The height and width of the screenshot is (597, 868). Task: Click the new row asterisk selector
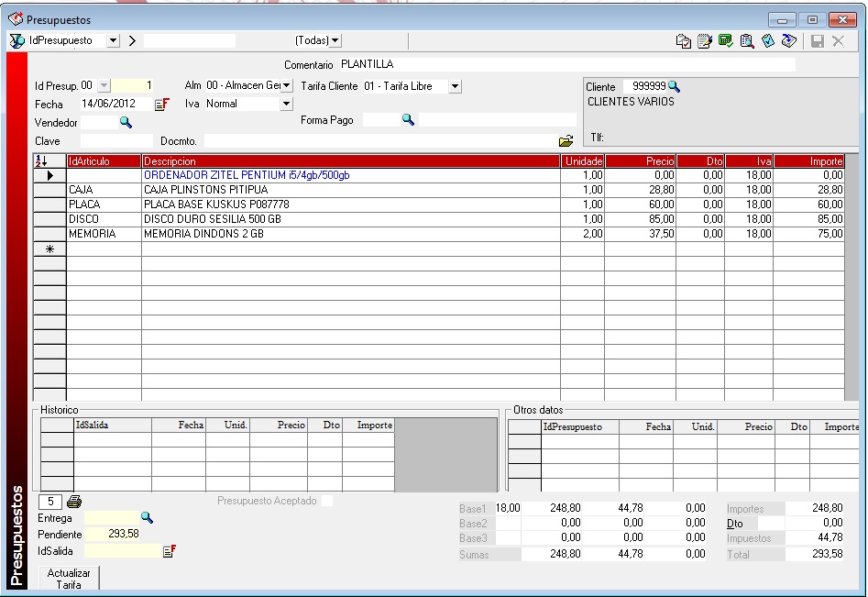(49, 249)
